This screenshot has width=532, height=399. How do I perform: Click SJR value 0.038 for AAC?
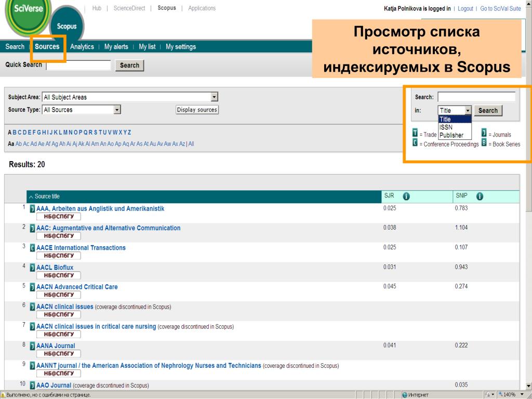pos(390,228)
